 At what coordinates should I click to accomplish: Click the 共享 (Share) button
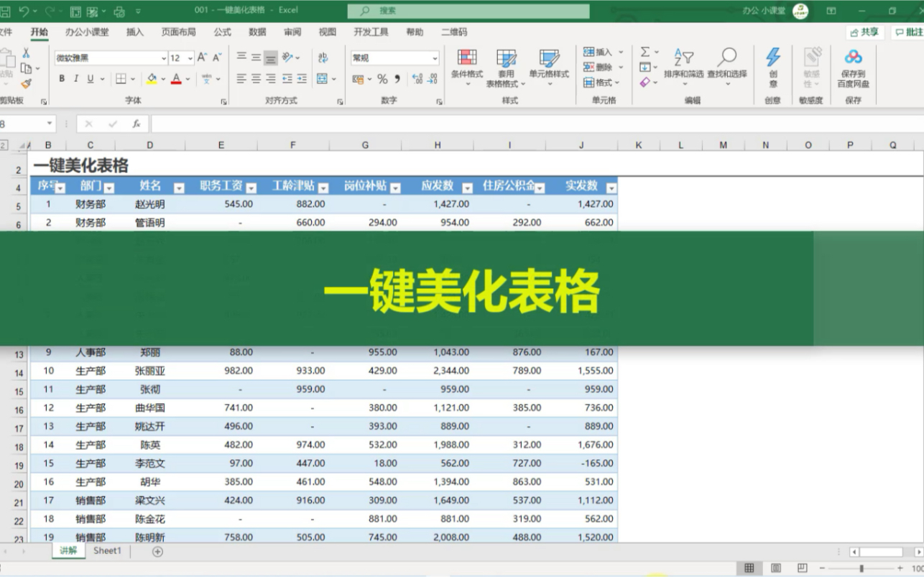tap(865, 32)
